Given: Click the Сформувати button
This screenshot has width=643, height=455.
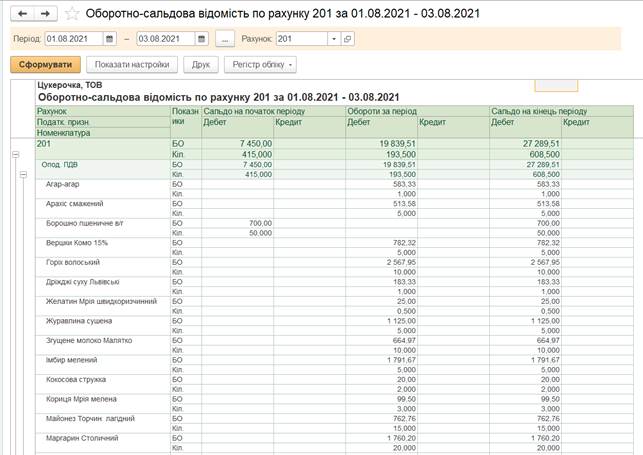Looking at the screenshot, I should click(x=45, y=65).
